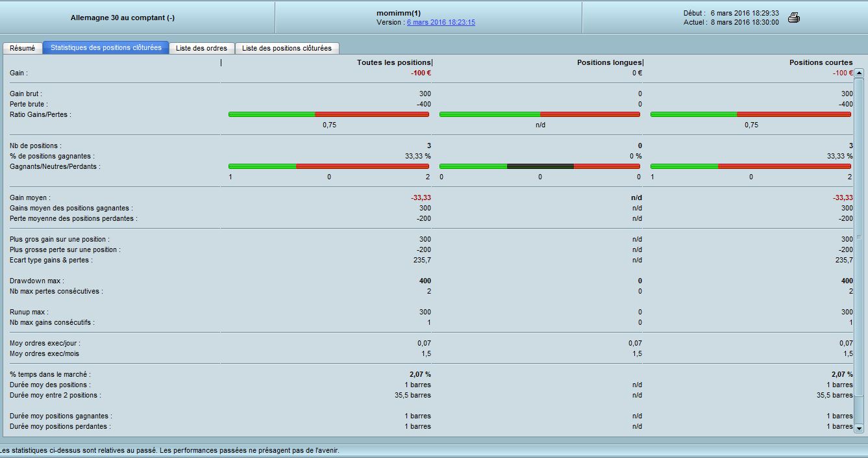Open the Résumé tab
Viewport: 868px width, 458px height.
point(23,48)
